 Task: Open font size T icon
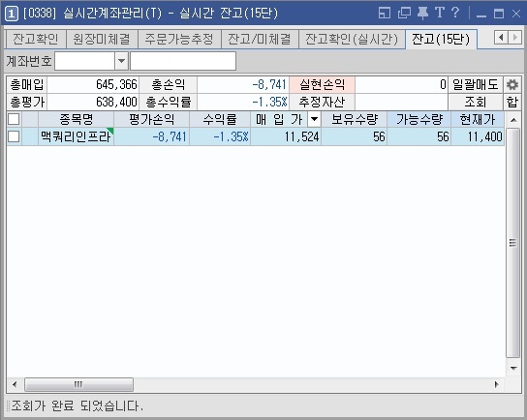coord(440,13)
